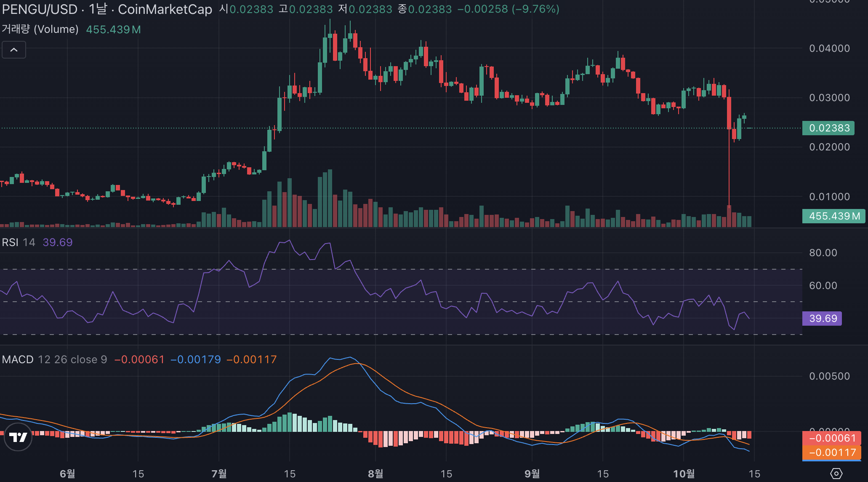Click the 10월 date label on time axis

pos(684,474)
